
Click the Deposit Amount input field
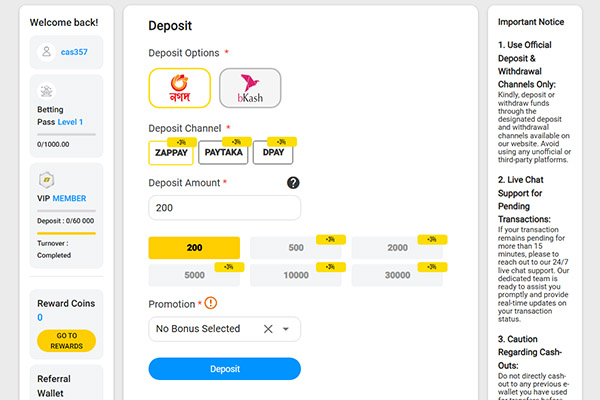click(224, 208)
